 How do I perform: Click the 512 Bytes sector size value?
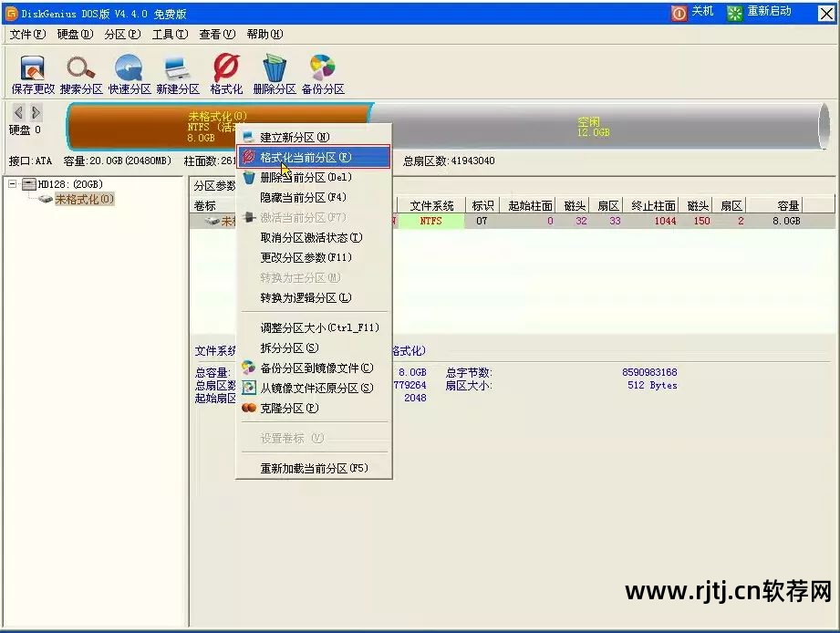click(652, 386)
